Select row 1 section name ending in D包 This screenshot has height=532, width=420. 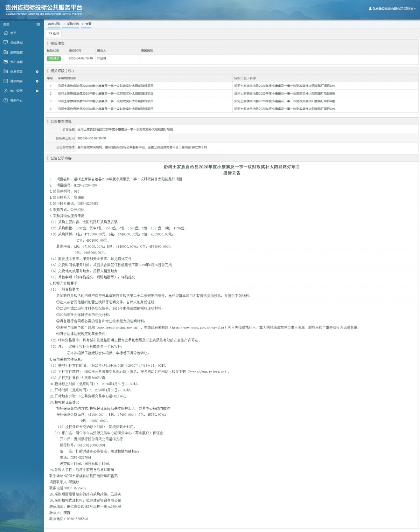pyautogui.click(x=284, y=86)
